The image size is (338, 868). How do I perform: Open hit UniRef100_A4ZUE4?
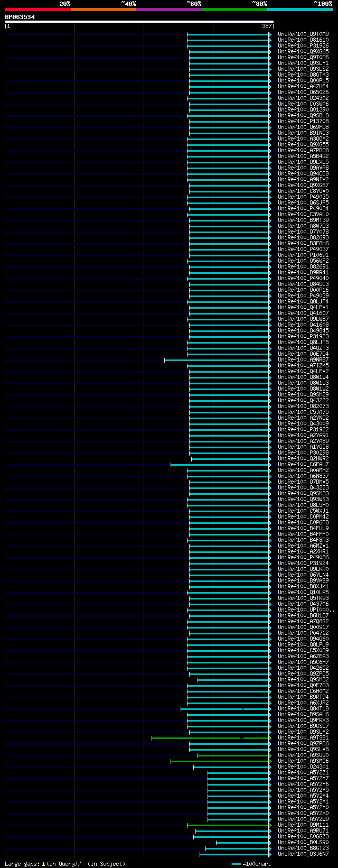click(x=303, y=86)
